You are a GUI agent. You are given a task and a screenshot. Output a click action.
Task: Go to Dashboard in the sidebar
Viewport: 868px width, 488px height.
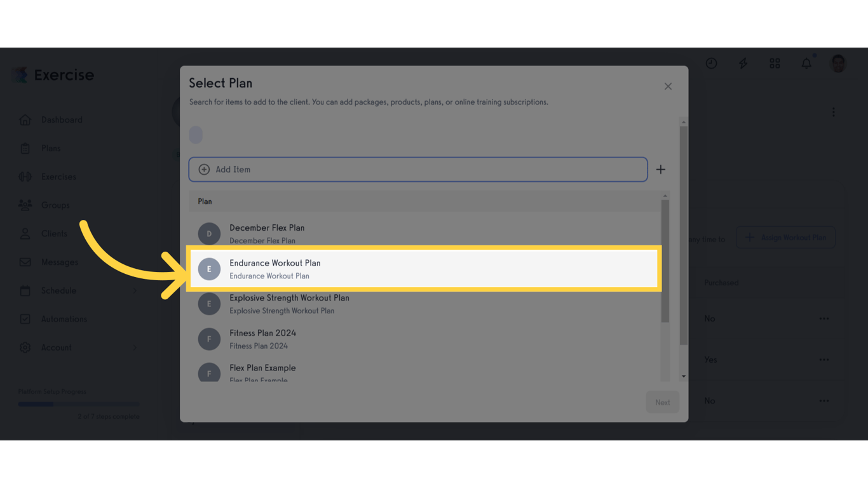[62, 119]
